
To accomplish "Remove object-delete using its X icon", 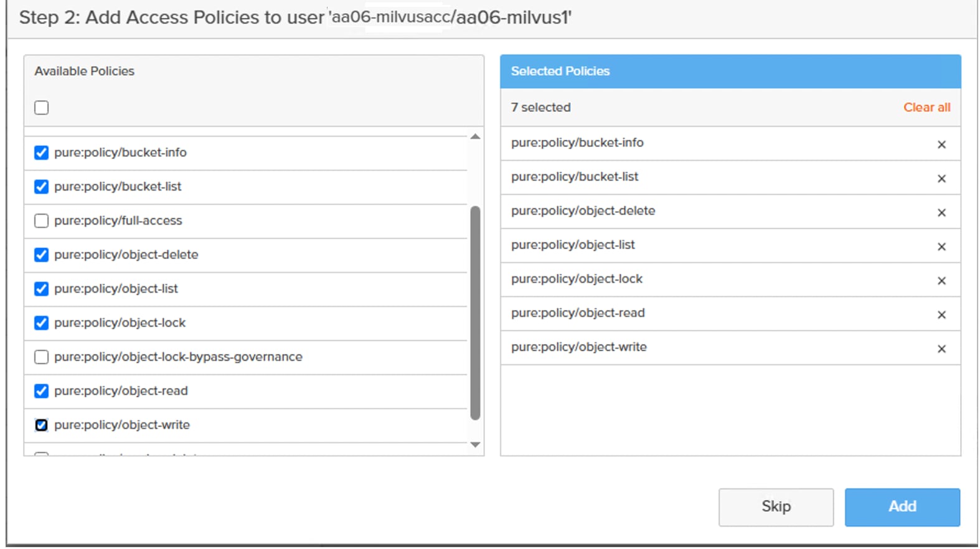I will coord(941,213).
